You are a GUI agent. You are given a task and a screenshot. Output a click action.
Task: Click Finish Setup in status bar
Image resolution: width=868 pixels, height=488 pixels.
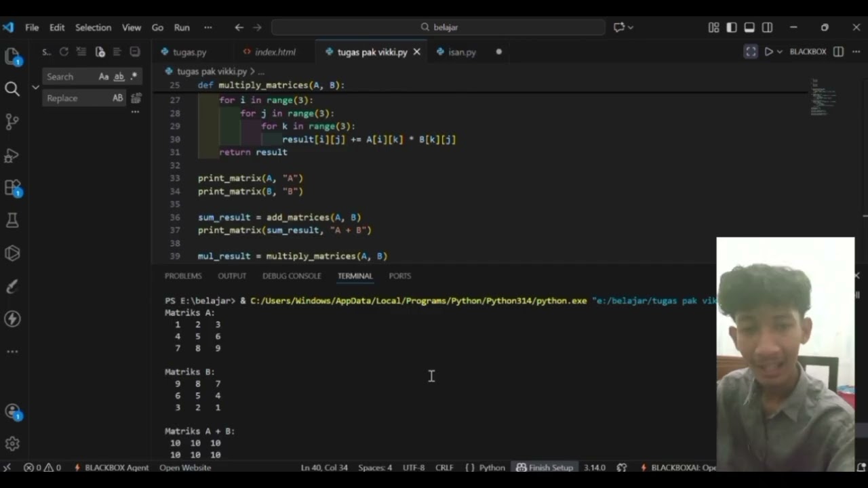[x=545, y=467]
